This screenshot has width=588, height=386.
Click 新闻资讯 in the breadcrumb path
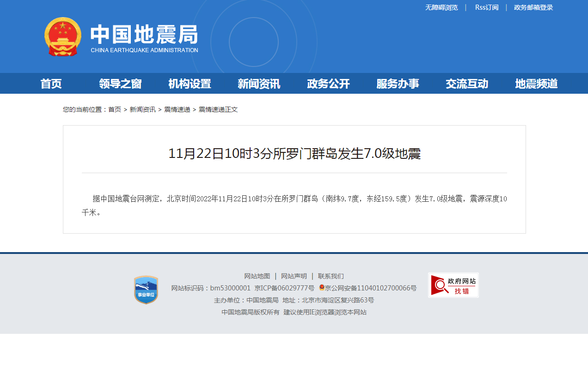tap(142, 109)
